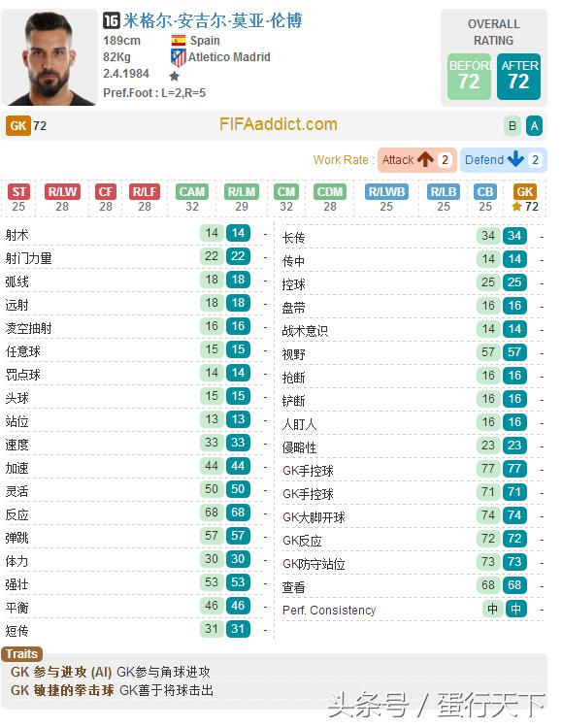Click the Attack work rate up arrow
The width and height of the screenshot is (562, 728).
(x=425, y=160)
